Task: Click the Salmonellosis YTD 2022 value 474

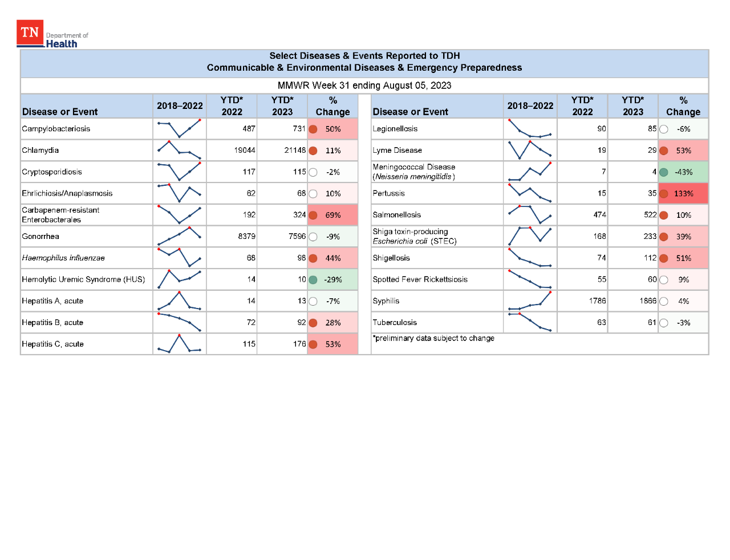Action: [599, 215]
